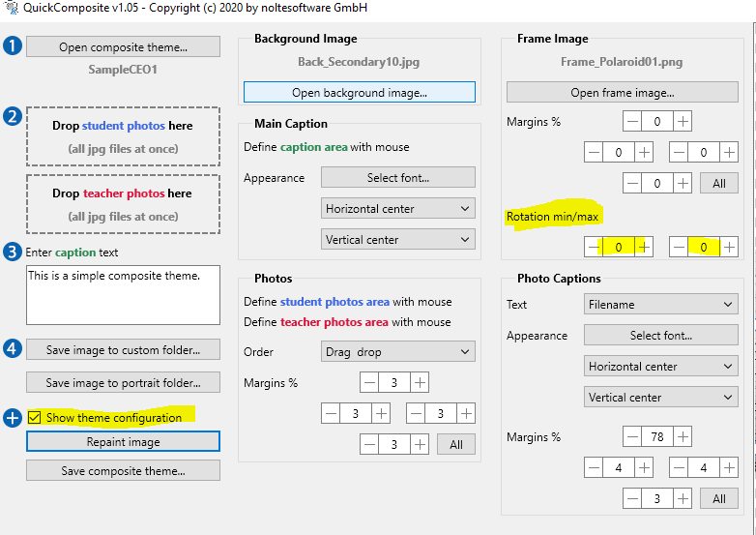756x535 pixels.
Task: Increase Photo Captions left margin
Action: pyautogui.click(x=644, y=467)
